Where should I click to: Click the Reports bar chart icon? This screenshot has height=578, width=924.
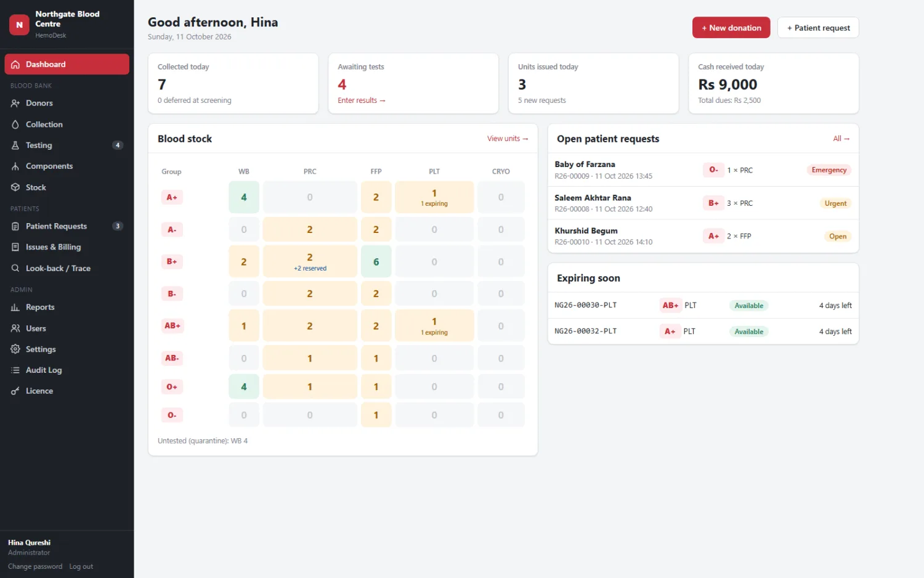point(15,307)
